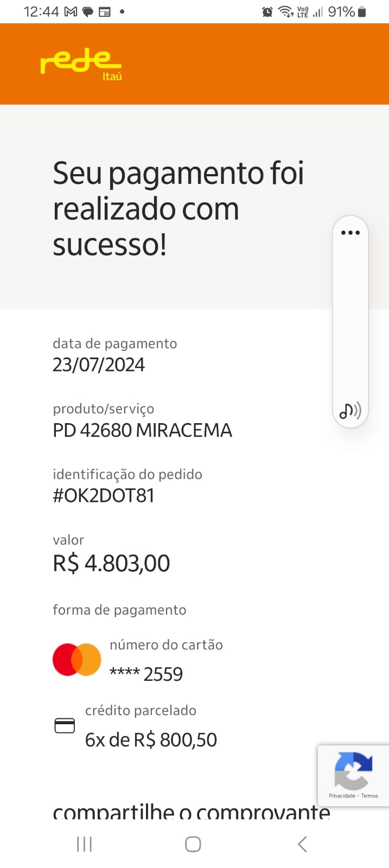Open the Termos link
Image resolution: width=389 pixels, height=868 pixels.
tap(369, 796)
